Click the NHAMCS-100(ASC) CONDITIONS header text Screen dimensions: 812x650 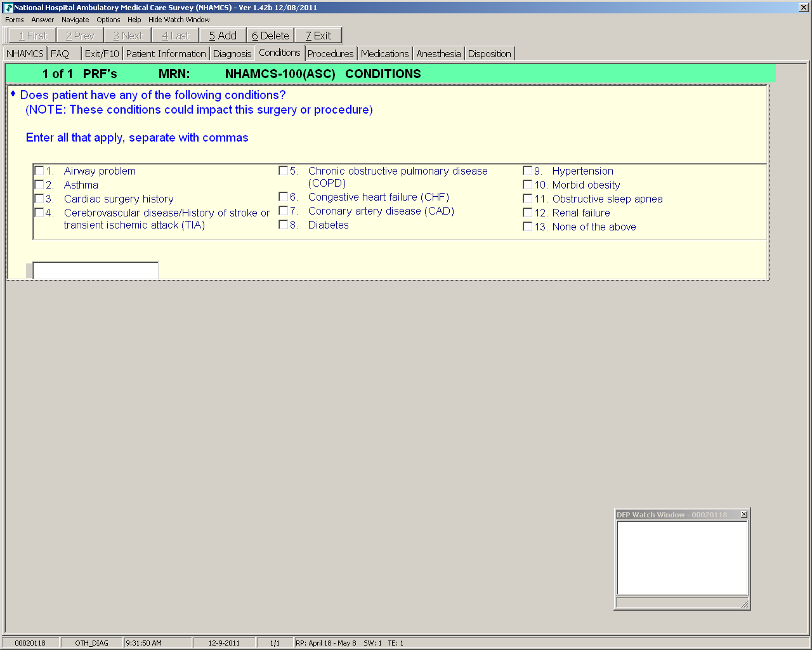(323, 74)
